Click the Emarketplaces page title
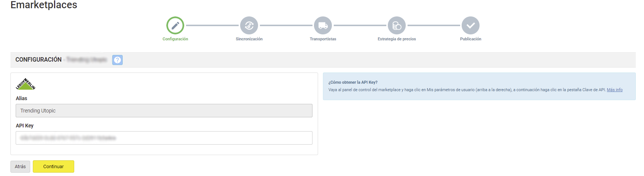Viewport: 644px width, 176px height. (x=44, y=5)
